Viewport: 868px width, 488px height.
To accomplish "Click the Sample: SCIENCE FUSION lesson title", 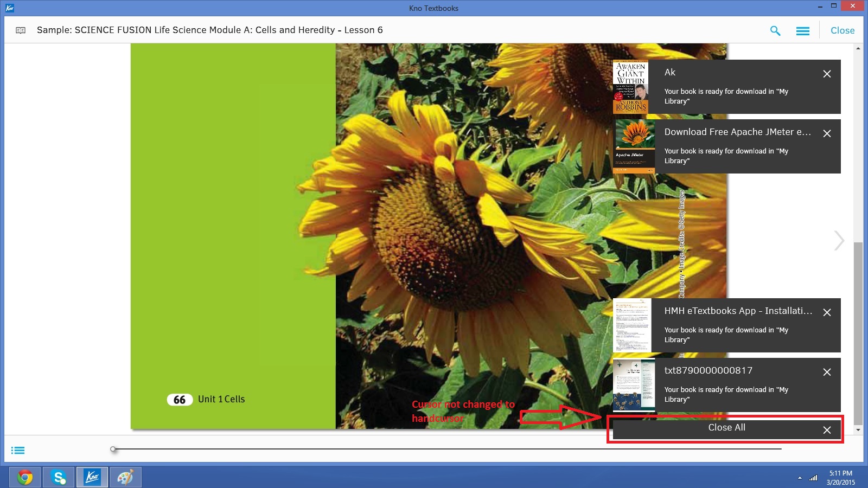I will pos(210,30).
